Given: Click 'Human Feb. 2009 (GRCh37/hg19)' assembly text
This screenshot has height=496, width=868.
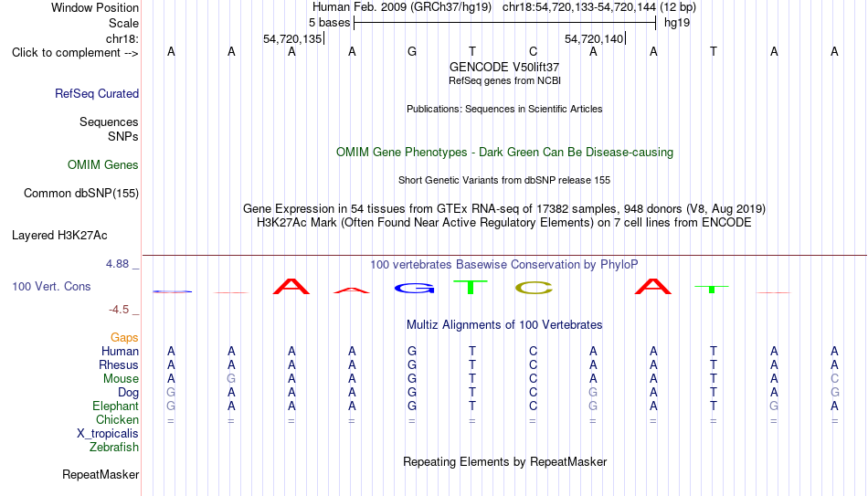Looking at the screenshot, I should coord(402,7).
